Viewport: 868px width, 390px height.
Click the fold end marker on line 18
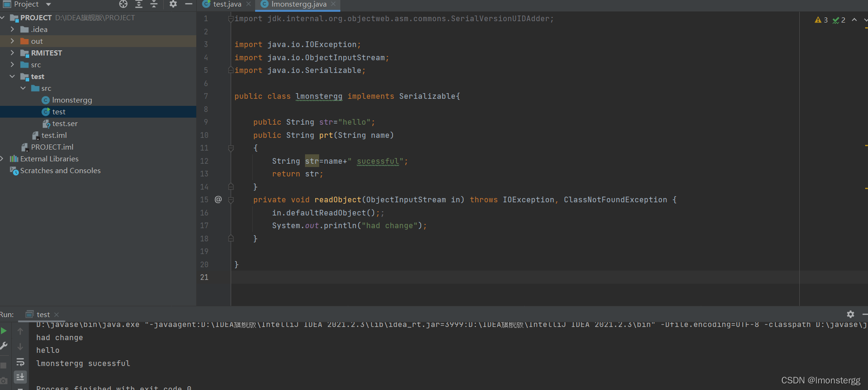coord(231,239)
